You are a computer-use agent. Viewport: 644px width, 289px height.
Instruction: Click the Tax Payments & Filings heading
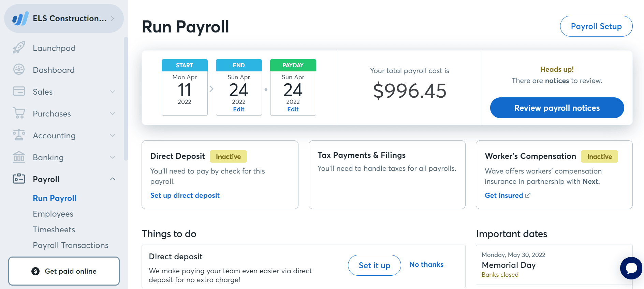[362, 155]
